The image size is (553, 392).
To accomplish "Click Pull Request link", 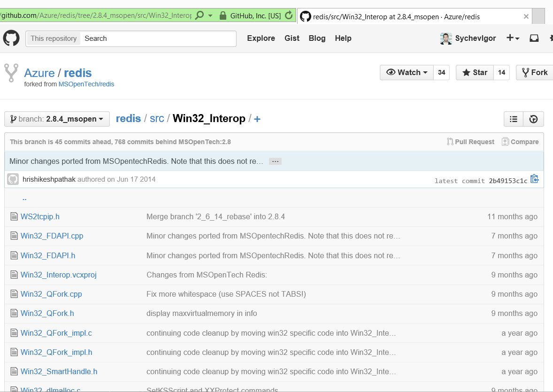I will 470,142.
